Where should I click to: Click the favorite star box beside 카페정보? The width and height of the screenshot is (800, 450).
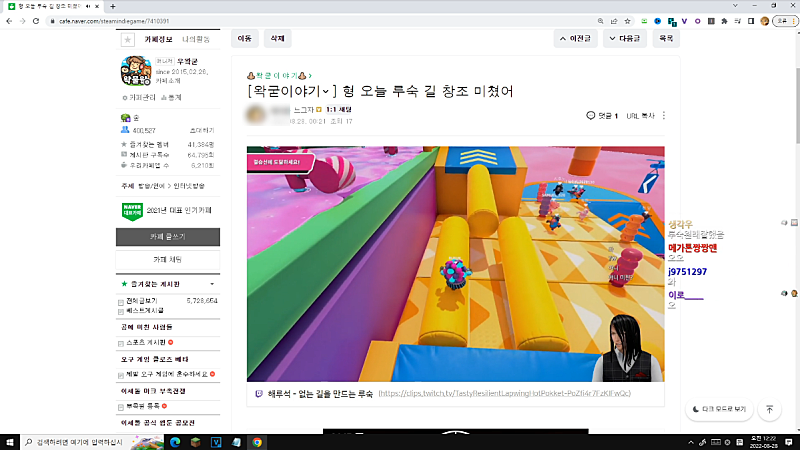tap(127, 40)
